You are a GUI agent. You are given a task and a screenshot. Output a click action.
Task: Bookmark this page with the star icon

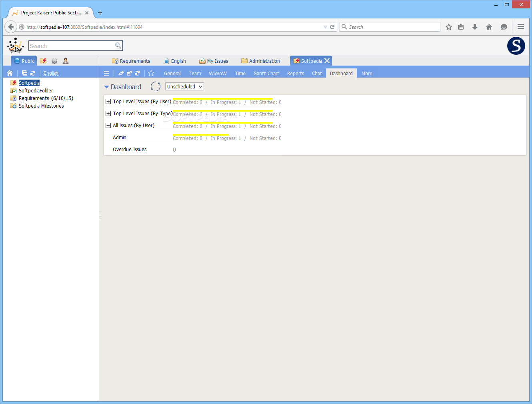click(x=449, y=27)
